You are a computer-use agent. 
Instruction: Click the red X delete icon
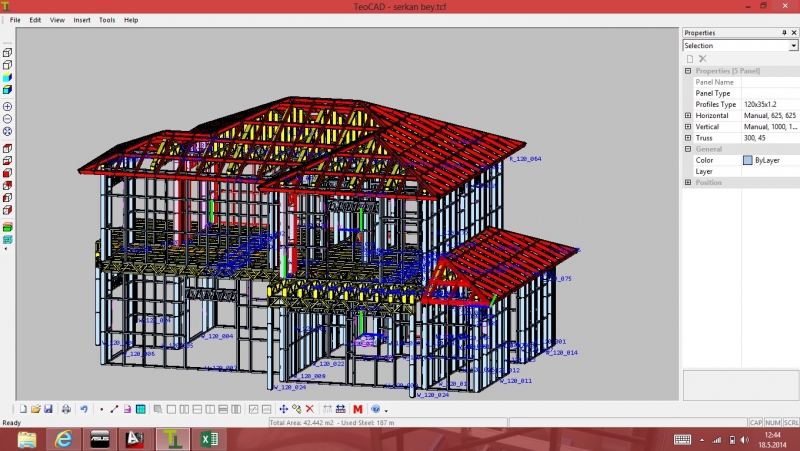click(x=310, y=409)
